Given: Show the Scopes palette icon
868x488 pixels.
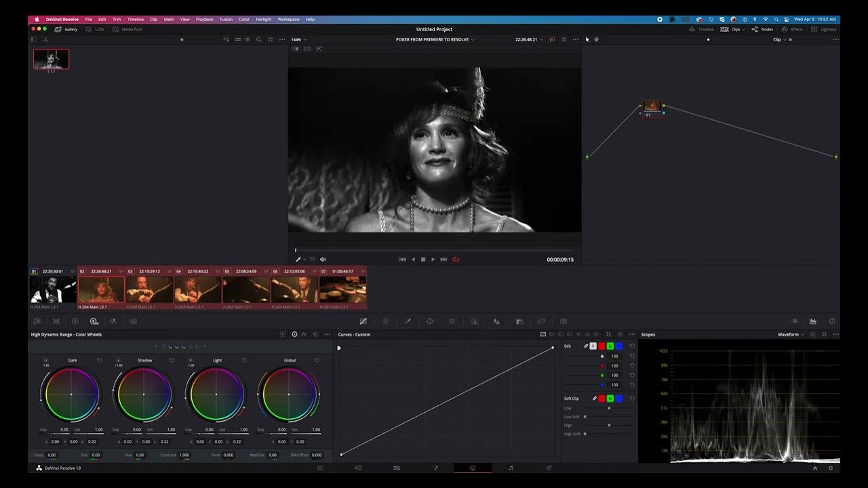Looking at the screenshot, I should click(812, 321).
